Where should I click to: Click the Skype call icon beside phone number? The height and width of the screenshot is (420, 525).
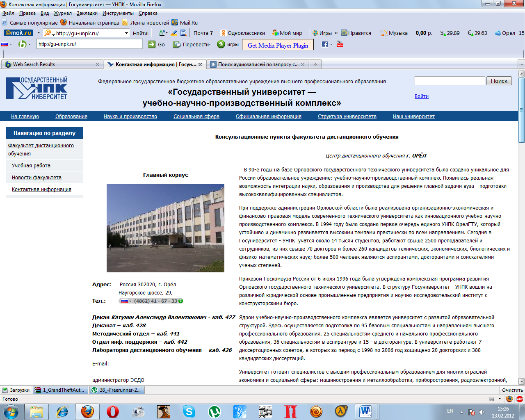[x=181, y=301]
